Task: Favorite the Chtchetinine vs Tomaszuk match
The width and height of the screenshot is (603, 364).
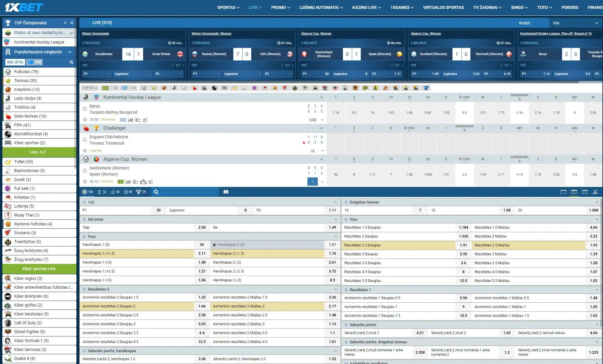Action: tap(85, 151)
